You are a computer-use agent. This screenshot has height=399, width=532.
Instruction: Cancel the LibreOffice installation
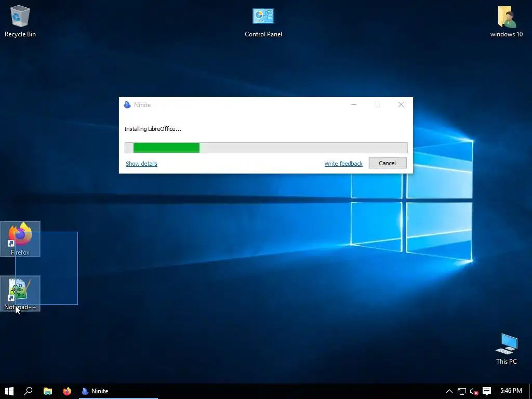pos(388,163)
